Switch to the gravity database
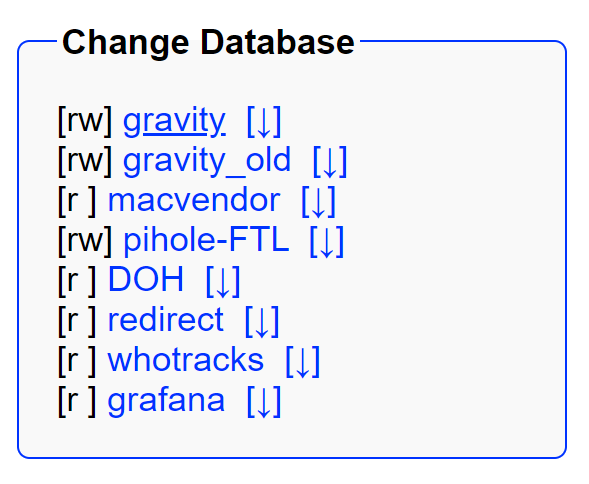This screenshot has height=484, width=589. (174, 121)
